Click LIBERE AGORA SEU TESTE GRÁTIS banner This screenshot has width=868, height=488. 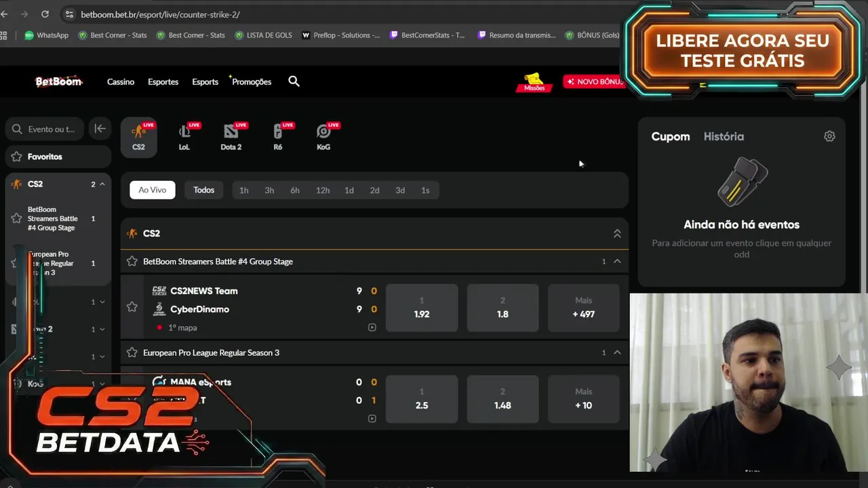pyautogui.click(x=743, y=51)
